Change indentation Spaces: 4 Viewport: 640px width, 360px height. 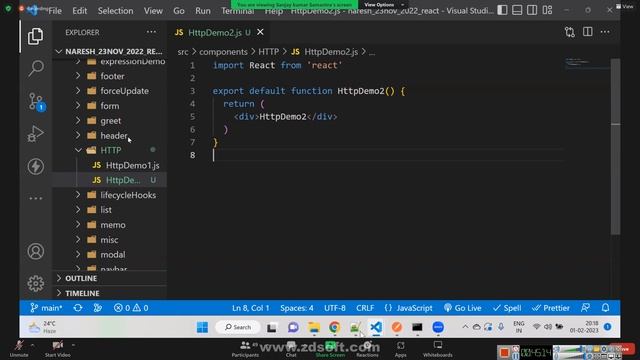pos(297,308)
